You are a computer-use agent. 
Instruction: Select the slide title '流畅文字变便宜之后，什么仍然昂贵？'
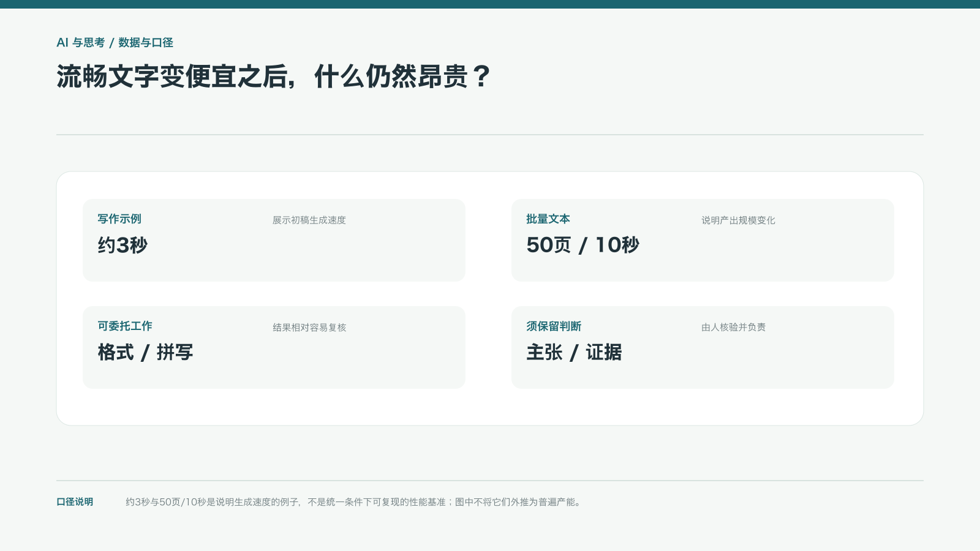[x=274, y=77]
